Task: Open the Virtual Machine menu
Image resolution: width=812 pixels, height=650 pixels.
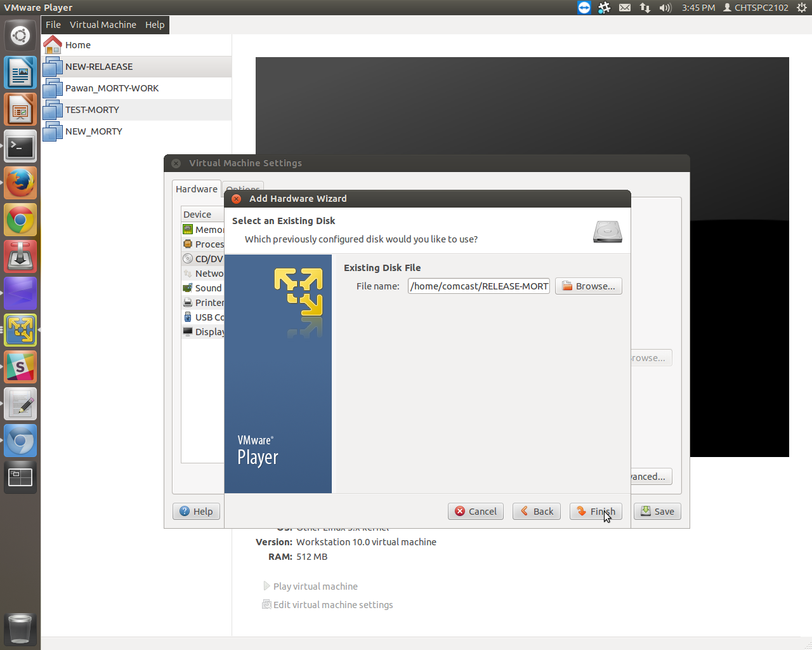Action: (103, 25)
